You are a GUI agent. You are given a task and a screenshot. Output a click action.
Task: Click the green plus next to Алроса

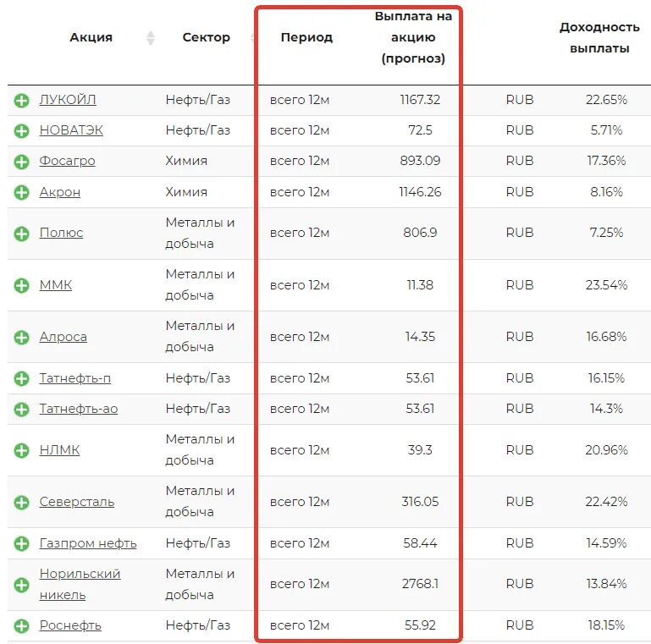click(x=21, y=338)
